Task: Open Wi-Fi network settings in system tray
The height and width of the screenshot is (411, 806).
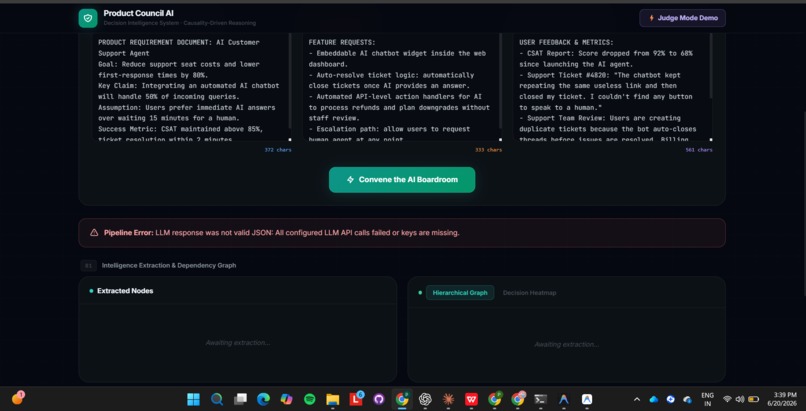Action: click(727, 399)
